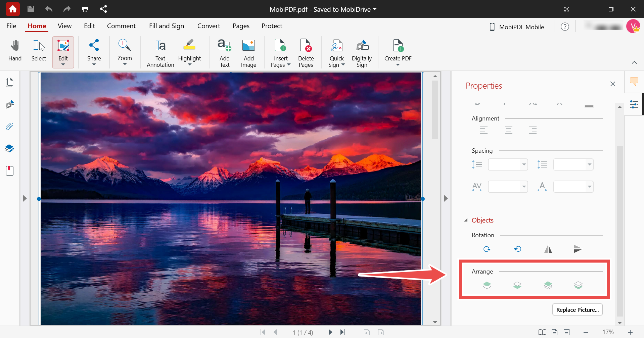Screen dimensions: 644x338
Task: Open the File menu
Action: pos(11,26)
